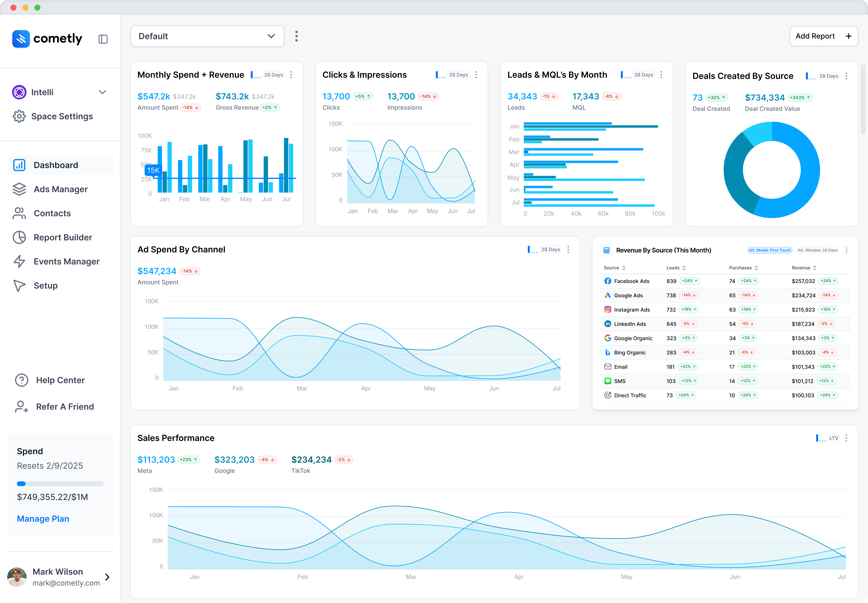Image resolution: width=868 pixels, height=603 pixels.
Task: Click the Events Manager lightning icon
Action: [x=20, y=261]
